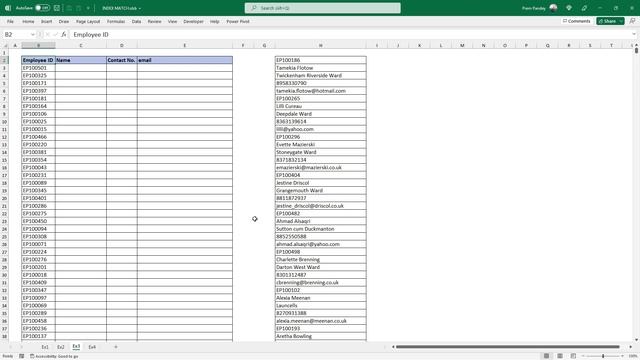
Task: Click previous sheet navigation arrow
Action: click(x=11, y=347)
